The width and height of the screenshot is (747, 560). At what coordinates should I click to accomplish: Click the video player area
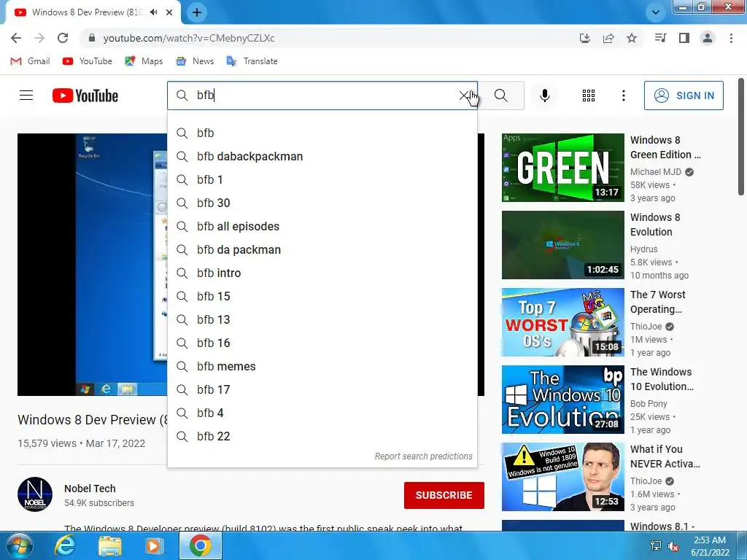[x=93, y=264]
